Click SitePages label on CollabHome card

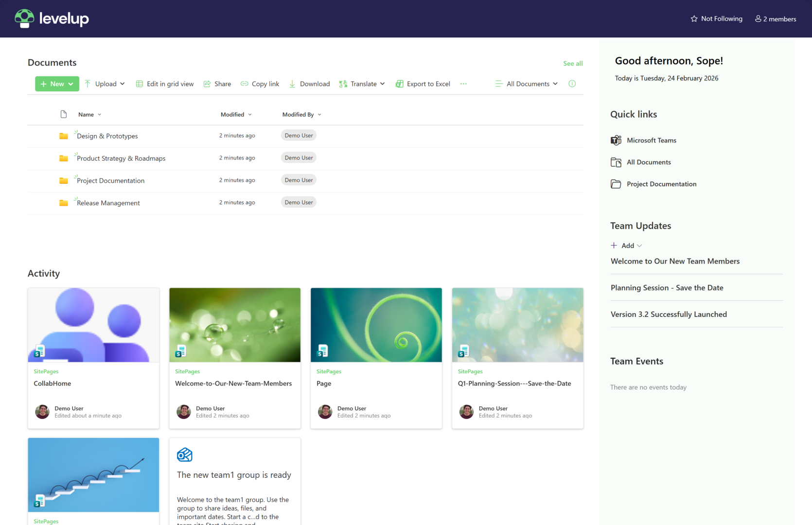coord(46,371)
